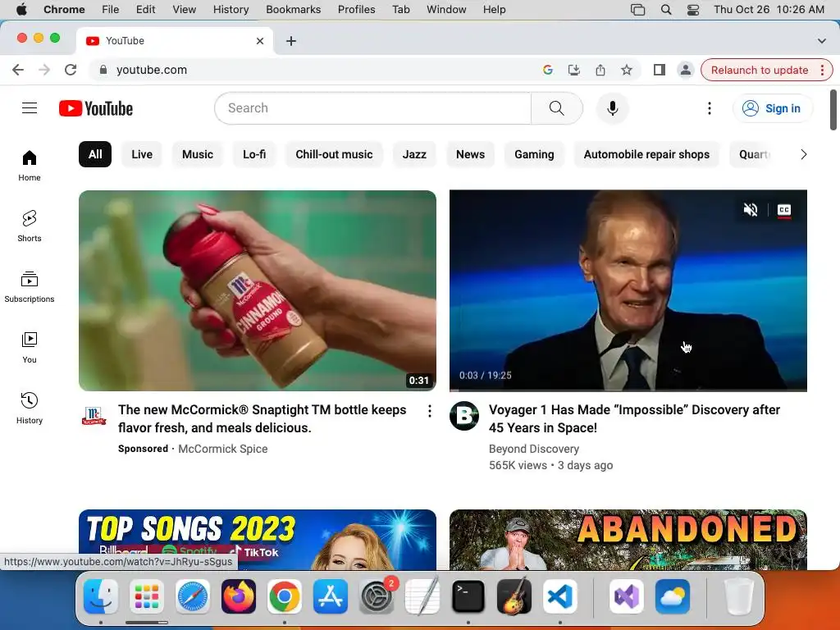Show more filter chips with right arrow
840x630 pixels.
[x=803, y=154]
